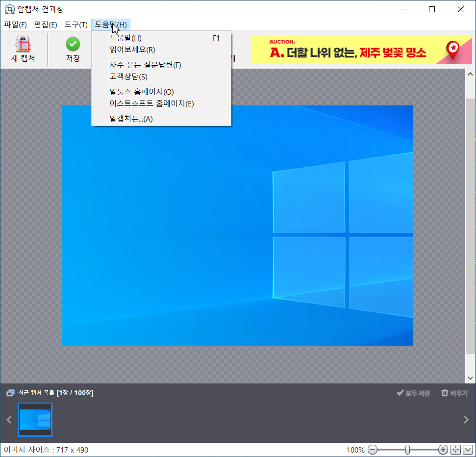
Task: Open 이스트소프트 홈페이지(E)
Action: [161, 103]
